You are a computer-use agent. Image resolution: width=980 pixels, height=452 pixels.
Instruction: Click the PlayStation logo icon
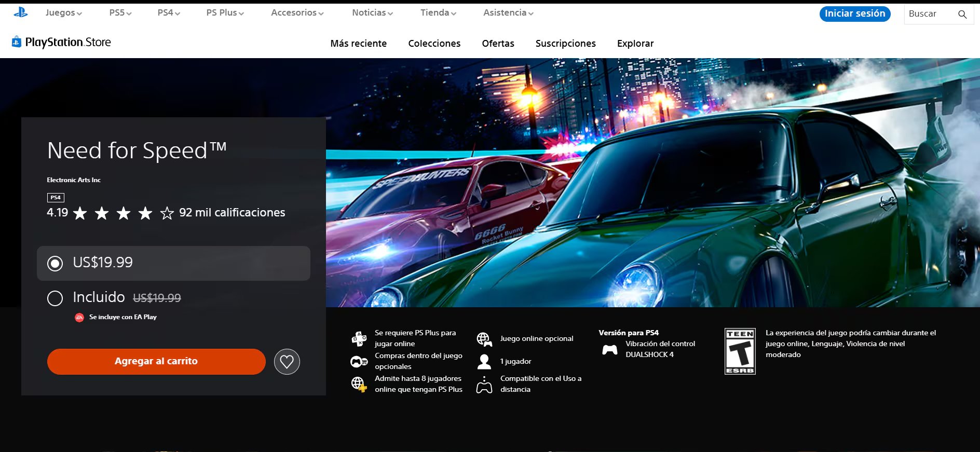21,12
